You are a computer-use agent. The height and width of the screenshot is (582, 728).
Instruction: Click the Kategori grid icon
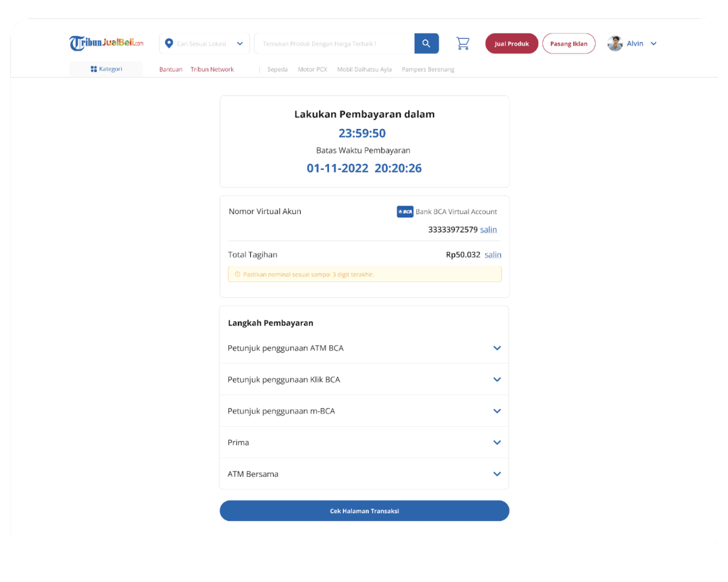point(93,69)
